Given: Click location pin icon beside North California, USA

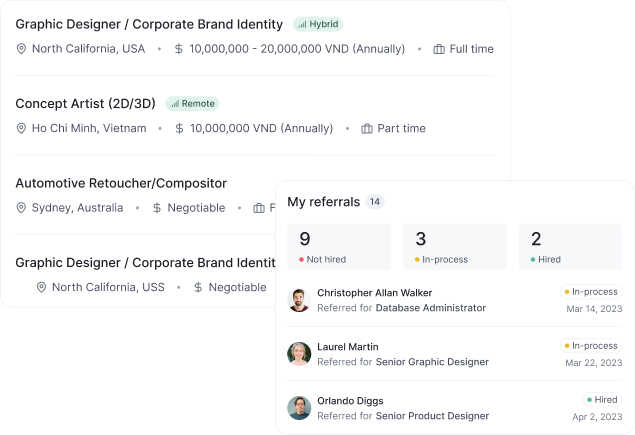Looking at the screenshot, I should click(x=22, y=49).
